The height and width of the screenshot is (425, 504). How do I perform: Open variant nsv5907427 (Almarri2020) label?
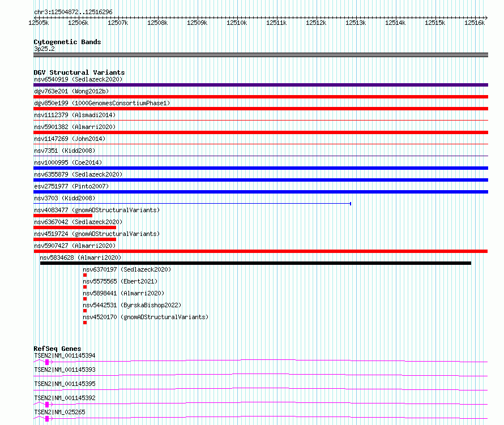click(75, 246)
